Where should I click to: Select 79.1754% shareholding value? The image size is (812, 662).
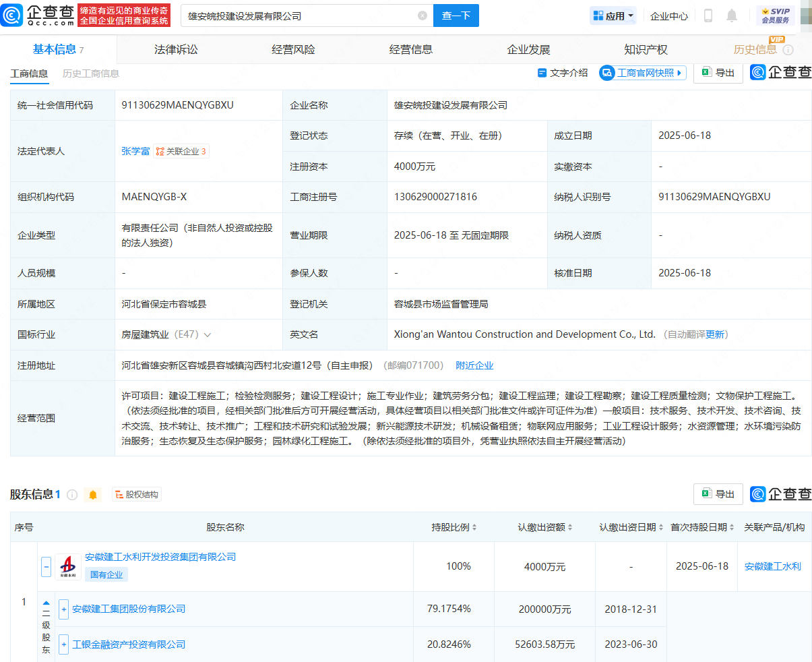tap(449, 609)
